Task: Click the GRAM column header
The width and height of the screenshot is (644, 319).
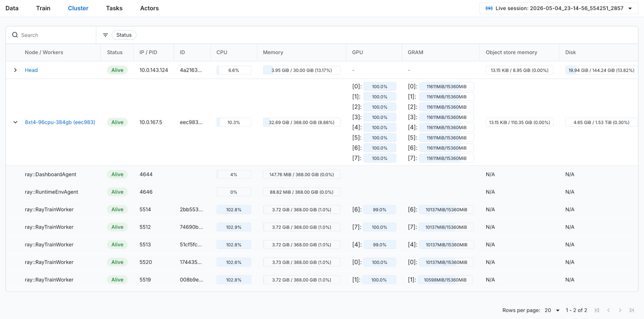Action: pyautogui.click(x=415, y=52)
